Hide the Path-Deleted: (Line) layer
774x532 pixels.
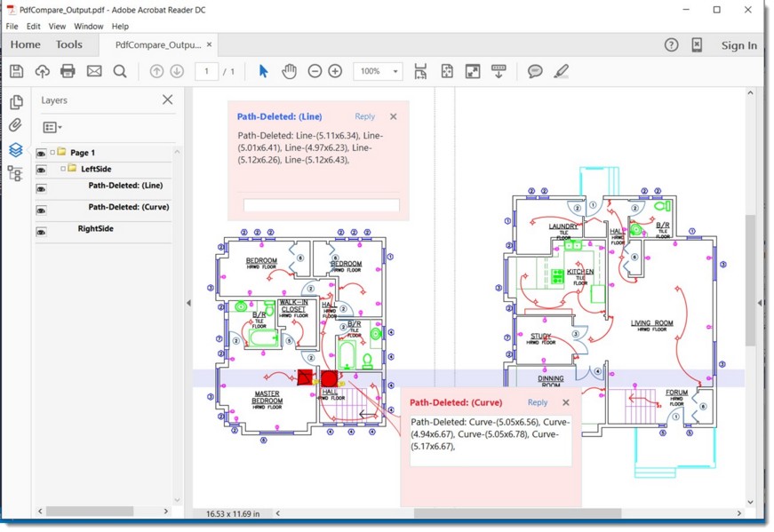[41, 189]
